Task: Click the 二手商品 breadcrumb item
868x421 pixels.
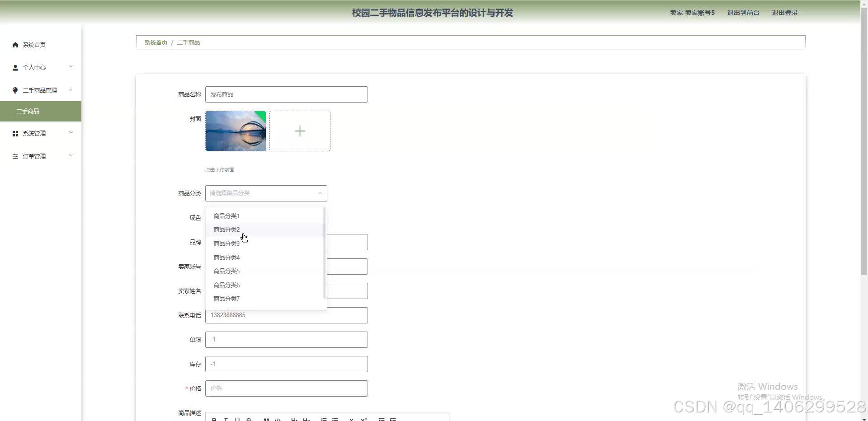Action: (x=189, y=42)
